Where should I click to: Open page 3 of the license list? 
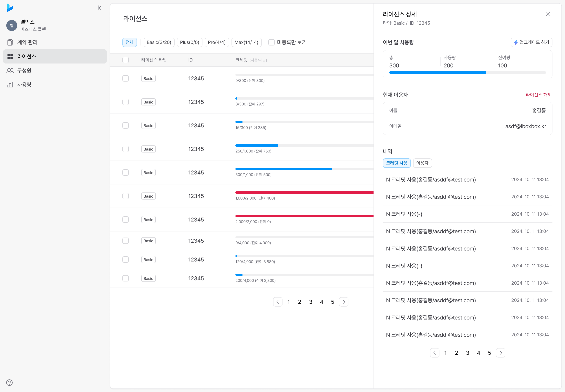coord(311,302)
